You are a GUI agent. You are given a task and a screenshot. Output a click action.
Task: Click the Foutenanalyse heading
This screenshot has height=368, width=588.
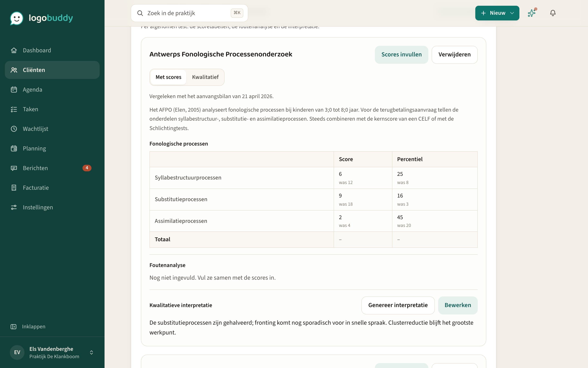tap(167, 265)
